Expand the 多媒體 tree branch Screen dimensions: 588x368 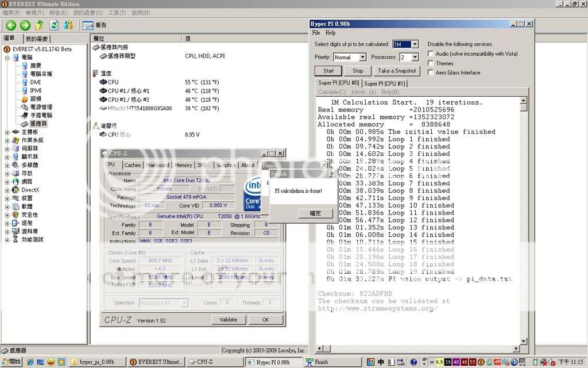[x=7, y=165]
